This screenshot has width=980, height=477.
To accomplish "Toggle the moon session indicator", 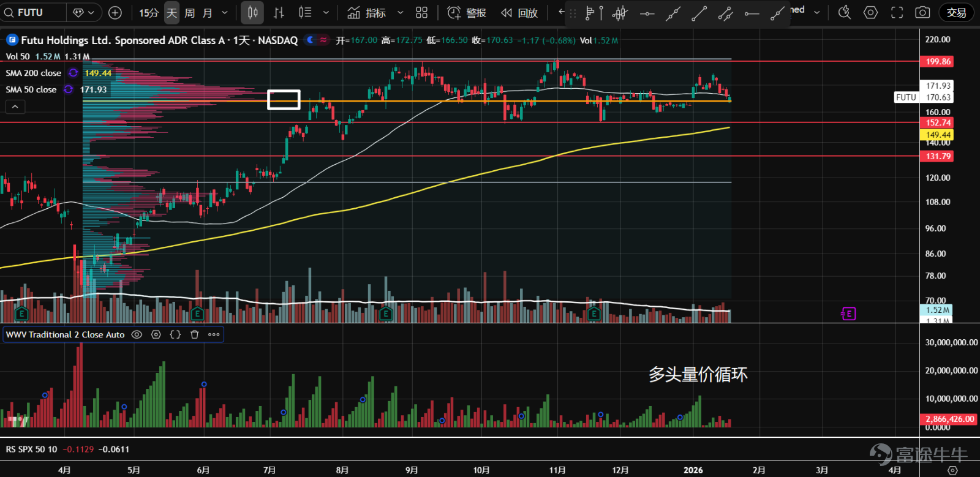I will [311, 40].
